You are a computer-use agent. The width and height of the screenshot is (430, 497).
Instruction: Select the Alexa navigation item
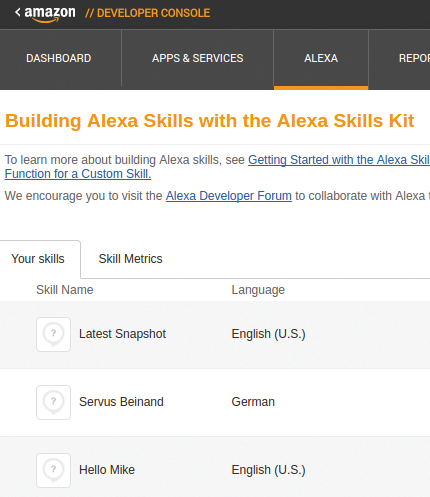tap(321, 58)
